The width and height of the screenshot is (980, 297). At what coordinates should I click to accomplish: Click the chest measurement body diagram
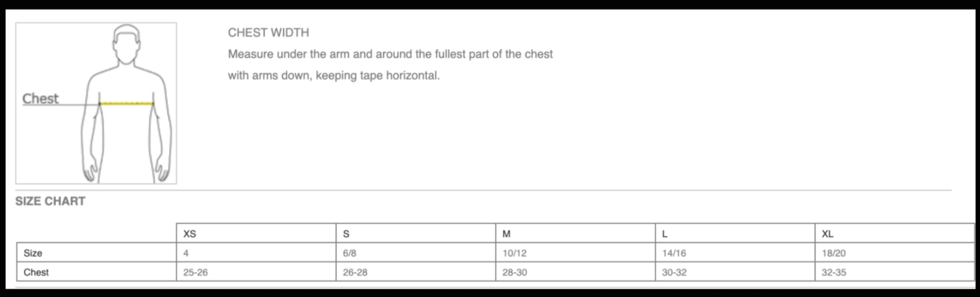pyautogui.click(x=96, y=103)
